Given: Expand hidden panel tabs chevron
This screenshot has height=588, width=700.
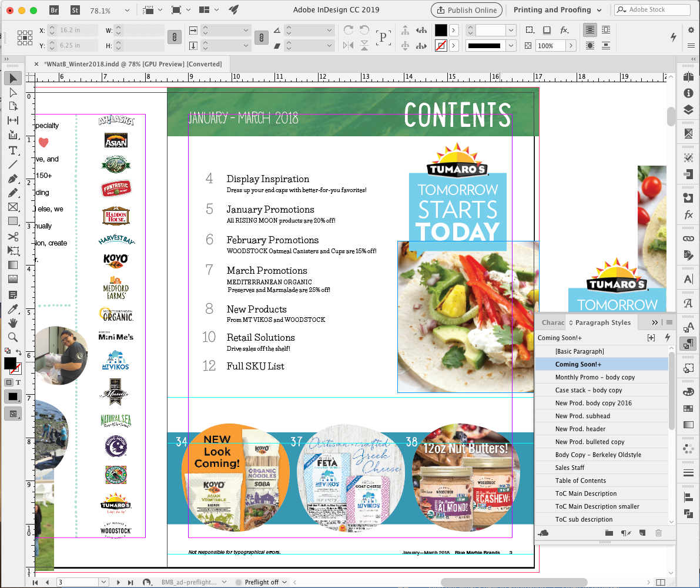Looking at the screenshot, I should [655, 322].
